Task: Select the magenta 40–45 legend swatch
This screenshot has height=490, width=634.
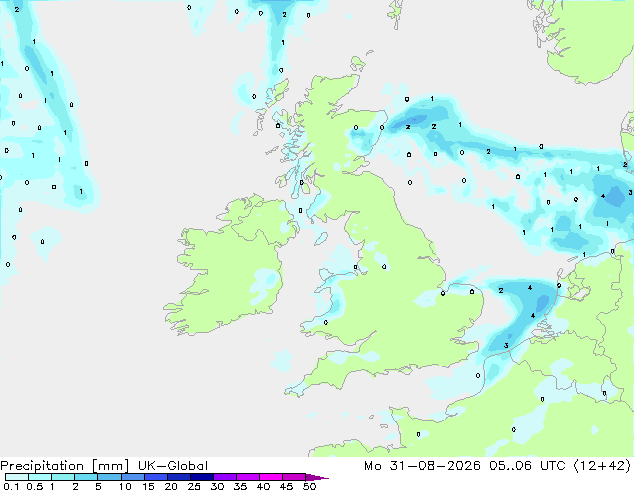Action: (271, 477)
